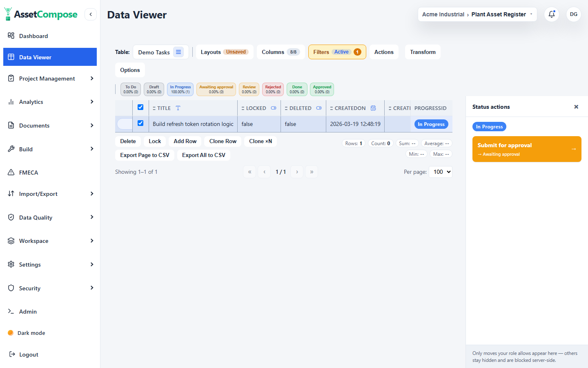Expand the Project Management submenu chevron

point(92,78)
